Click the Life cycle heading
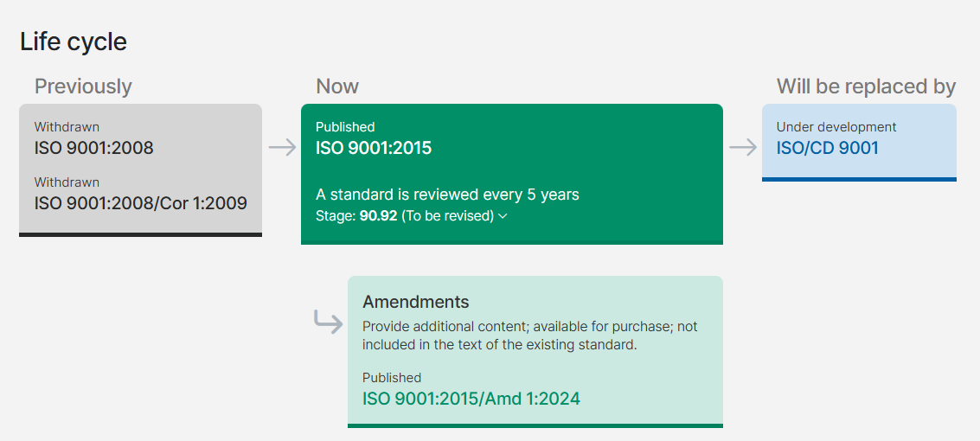Image resolution: width=980 pixels, height=441 pixels. point(74,42)
